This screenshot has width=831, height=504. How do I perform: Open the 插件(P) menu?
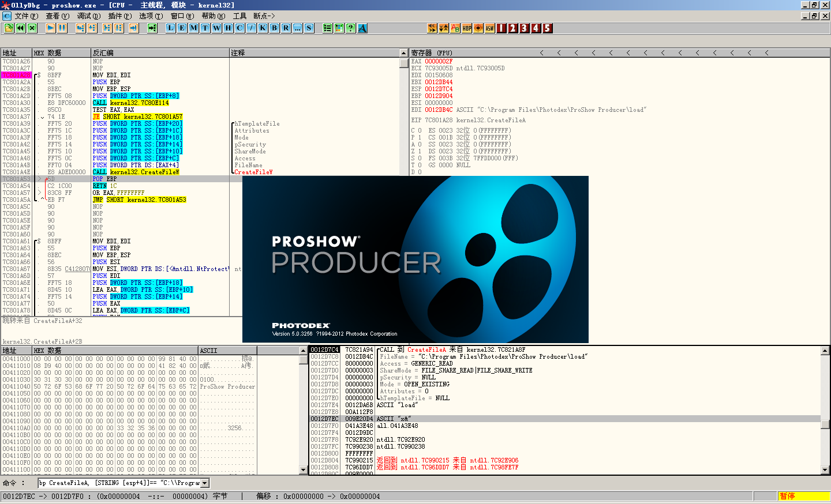[120, 16]
